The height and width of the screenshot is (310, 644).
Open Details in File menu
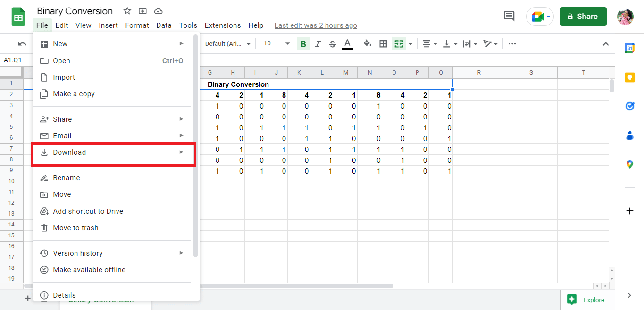112,295
